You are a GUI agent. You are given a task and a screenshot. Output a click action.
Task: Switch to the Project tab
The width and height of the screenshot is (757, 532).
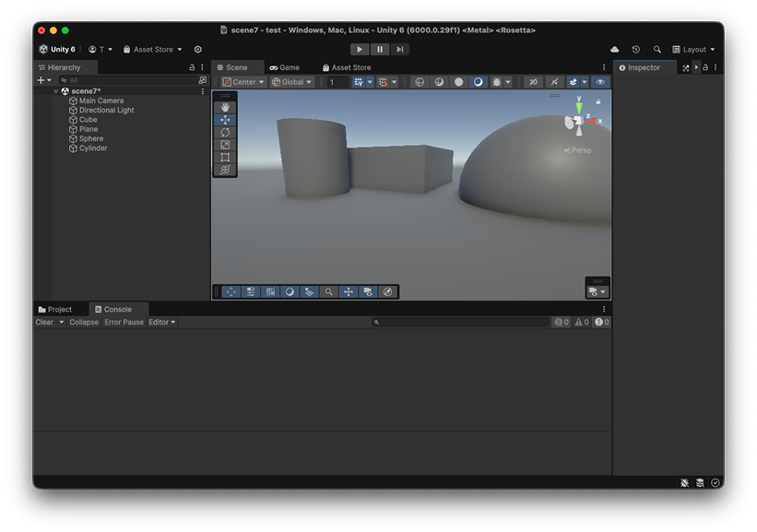(x=55, y=310)
